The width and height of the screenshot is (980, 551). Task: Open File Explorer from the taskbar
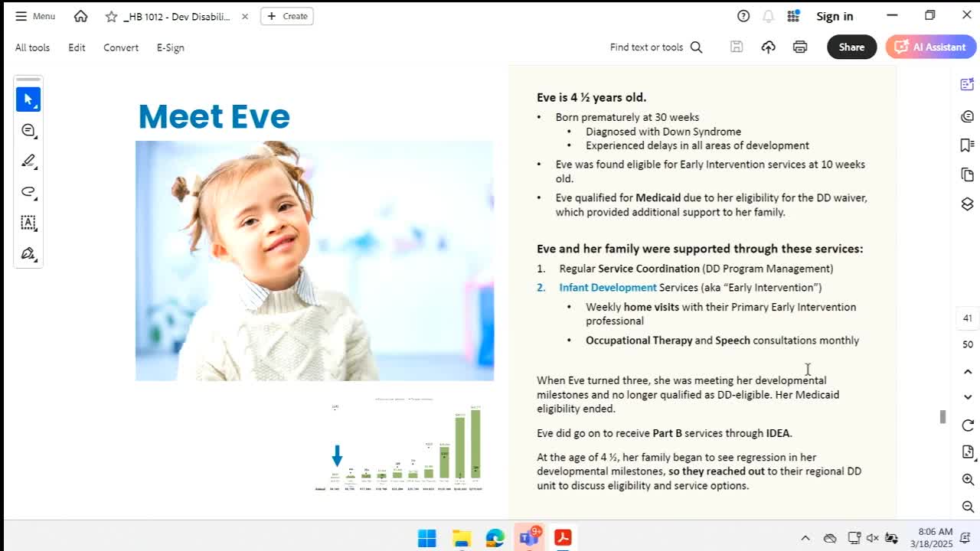pos(461,538)
